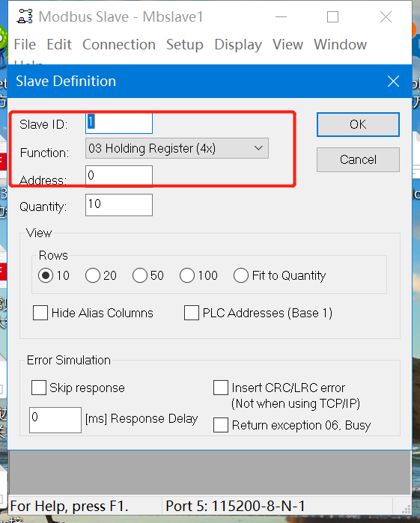Click the Modbus Slave app icon in title bar
This screenshot has width=420, height=523.
[25, 16]
